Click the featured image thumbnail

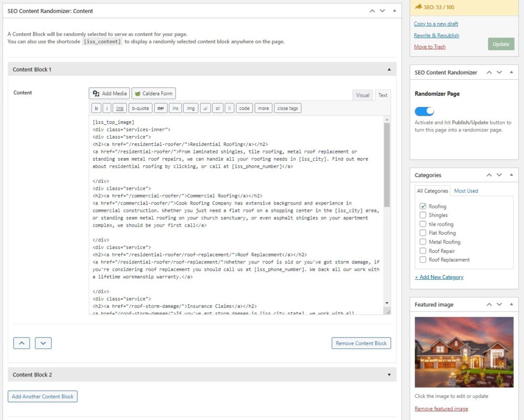tap(464, 352)
